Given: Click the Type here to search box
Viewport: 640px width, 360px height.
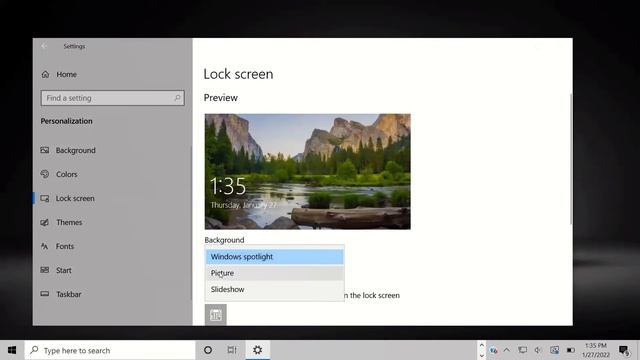Looking at the screenshot, I should pyautogui.click(x=110, y=350).
